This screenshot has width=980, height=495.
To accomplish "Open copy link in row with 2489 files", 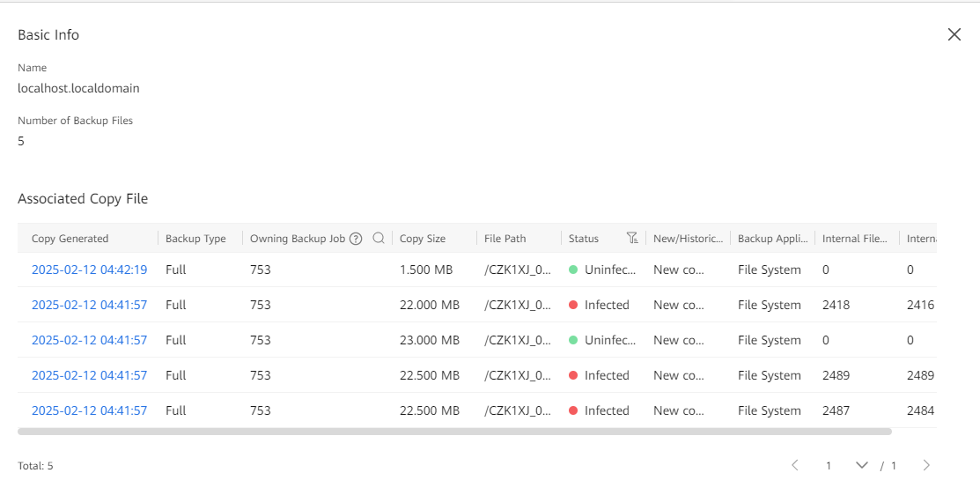I will tap(89, 375).
